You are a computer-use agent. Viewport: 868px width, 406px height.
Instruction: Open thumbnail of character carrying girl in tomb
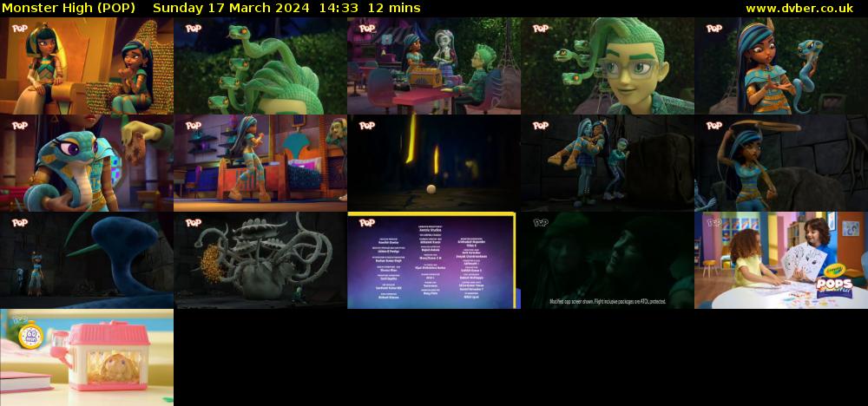608,163
